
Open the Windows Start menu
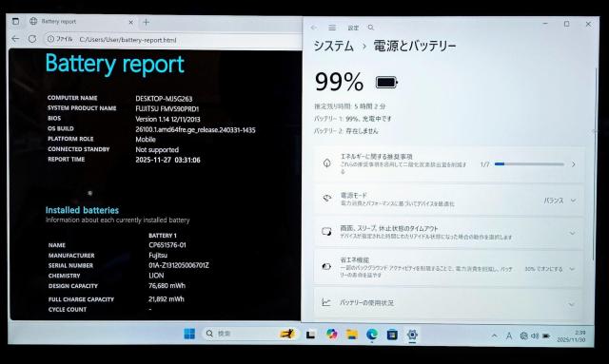coord(189,334)
